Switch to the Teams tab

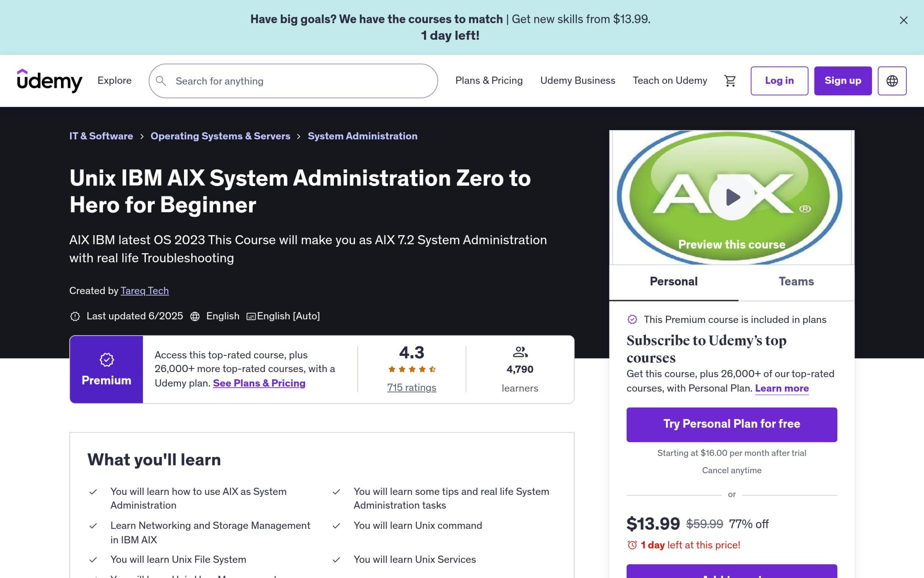pos(796,281)
